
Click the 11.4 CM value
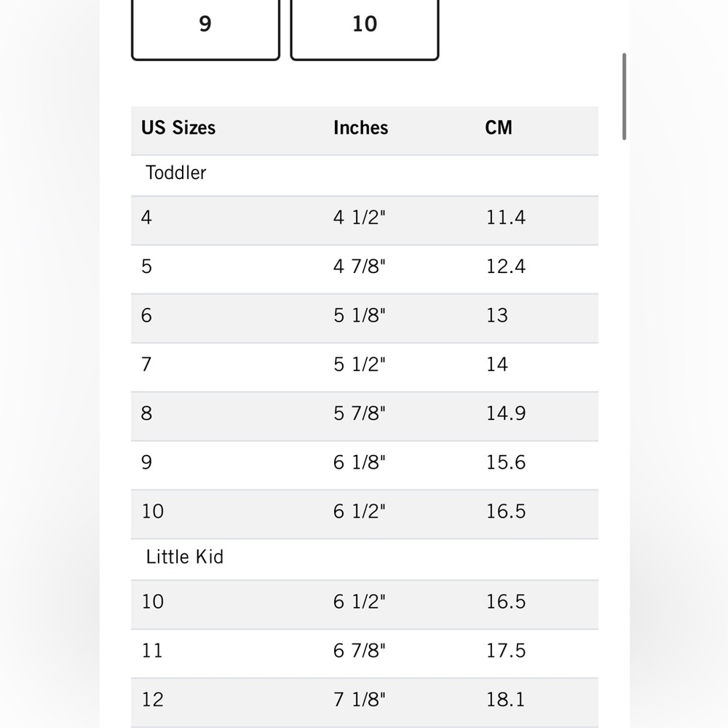(506, 217)
